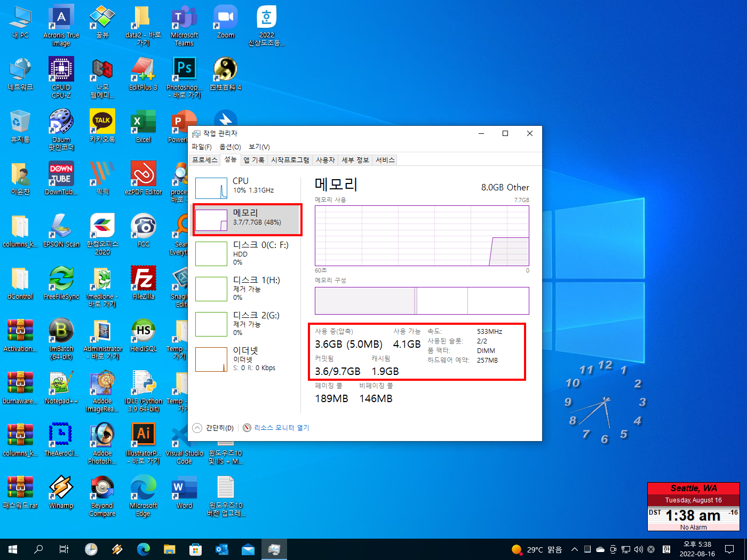
Task: Open the 네트워크 desktop icon
Action: [20, 75]
